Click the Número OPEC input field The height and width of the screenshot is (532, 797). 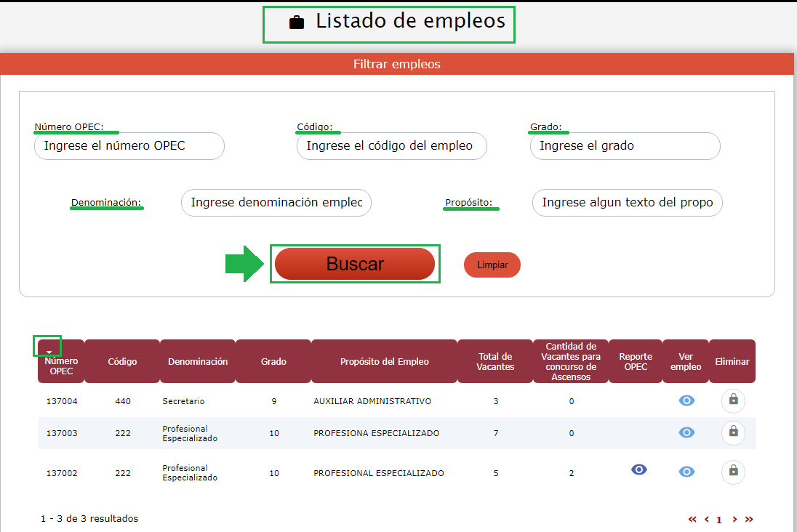coord(129,146)
